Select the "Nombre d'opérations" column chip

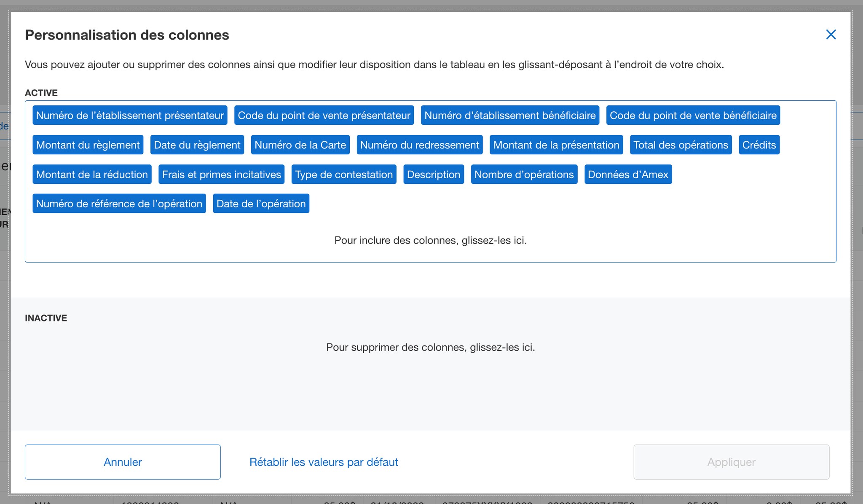click(524, 174)
